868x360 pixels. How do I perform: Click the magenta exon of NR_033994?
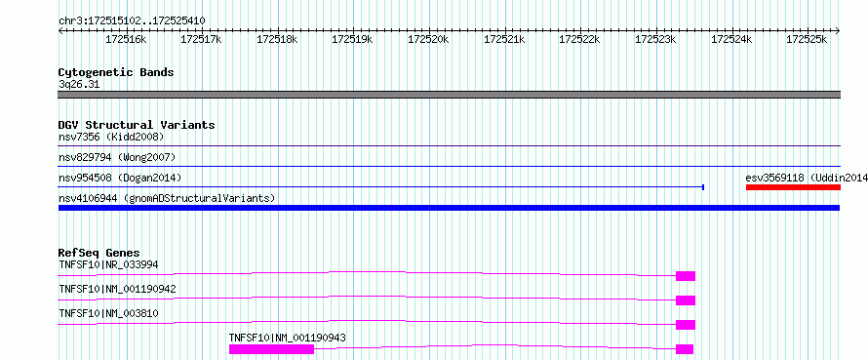coord(686,276)
